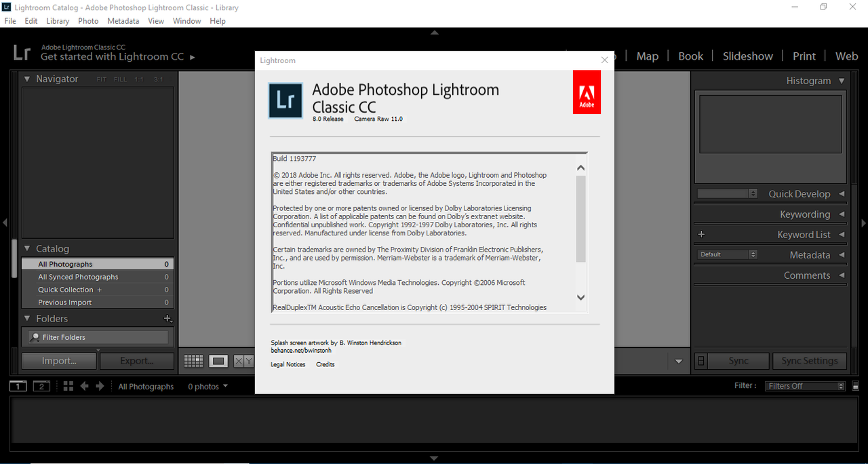Go back with filmstrip left arrow
Viewport: 868px width, 464px height.
[x=85, y=386]
